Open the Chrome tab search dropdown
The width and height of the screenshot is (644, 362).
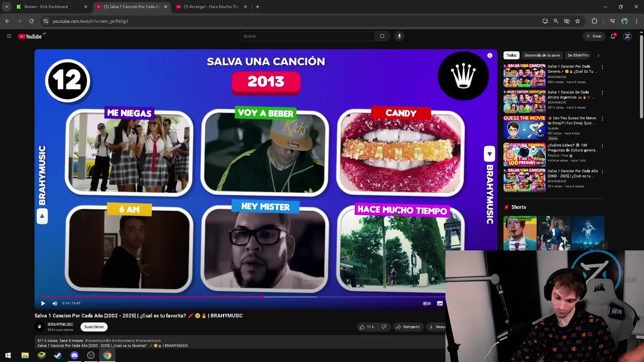point(7,7)
